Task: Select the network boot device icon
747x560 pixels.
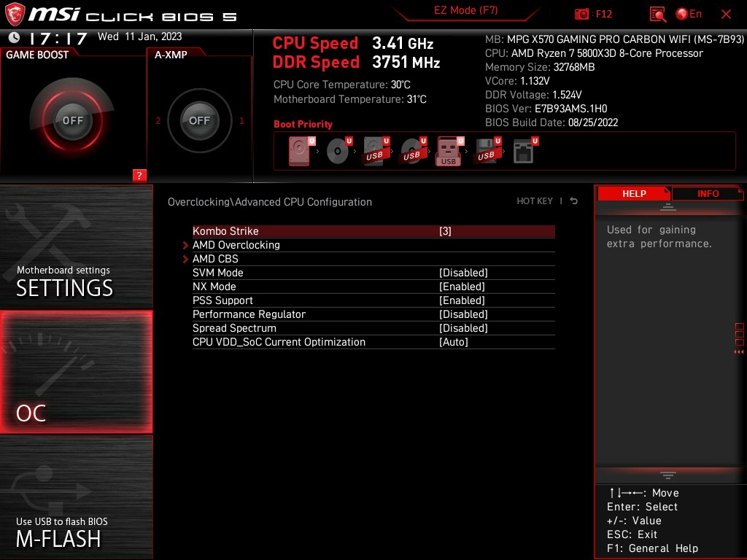Action: [x=525, y=151]
